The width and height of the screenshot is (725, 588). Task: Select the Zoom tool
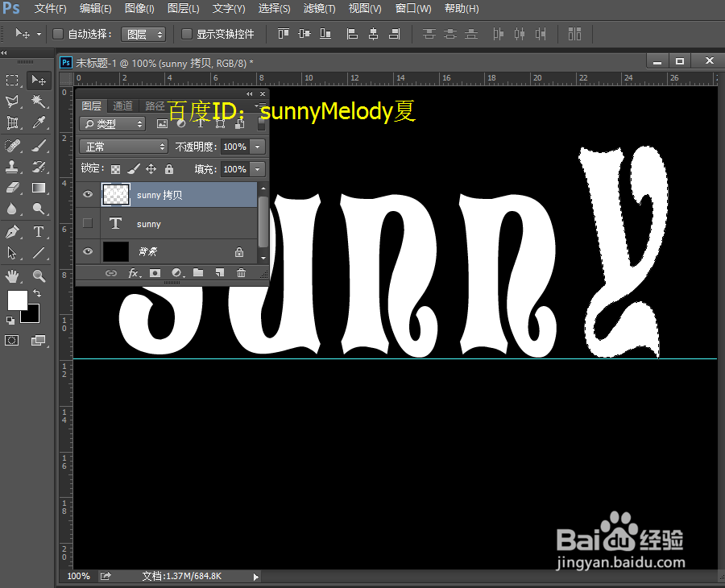39,276
